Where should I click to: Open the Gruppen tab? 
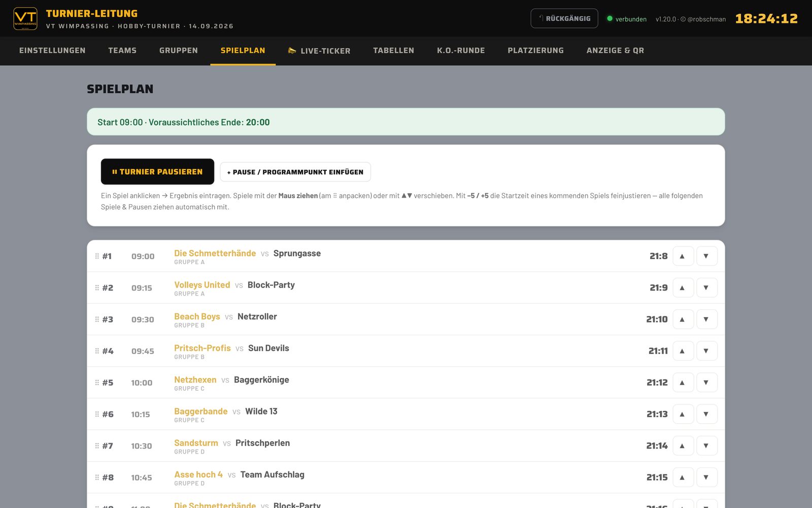(179, 50)
